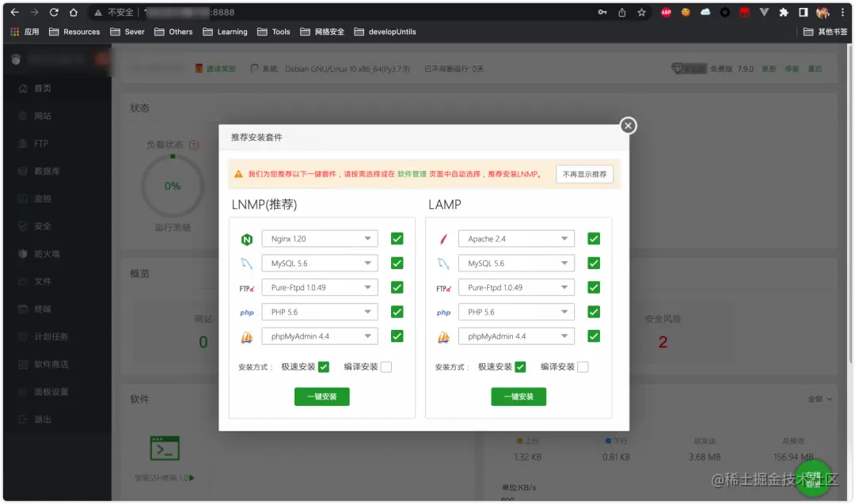The height and width of the screenshot is (504, 855).
Task: Uncheck the Nginx 1.20 checkbox
Action: pyautogui.click(x=397, y=238)
